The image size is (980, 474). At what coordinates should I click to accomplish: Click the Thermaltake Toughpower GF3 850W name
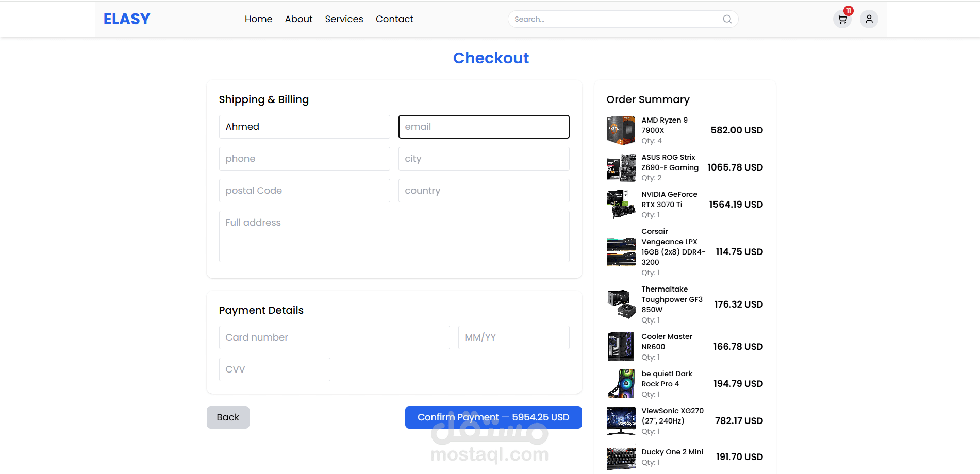(x=672, y=299)
